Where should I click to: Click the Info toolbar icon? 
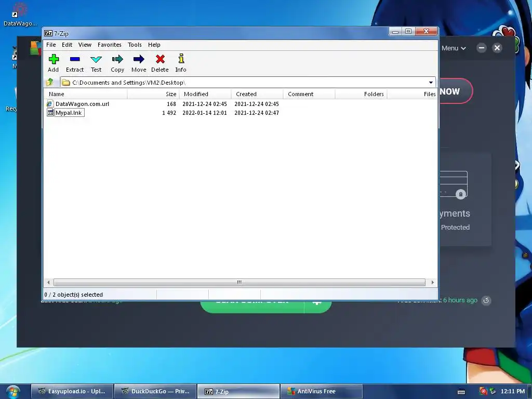point(181,59)
